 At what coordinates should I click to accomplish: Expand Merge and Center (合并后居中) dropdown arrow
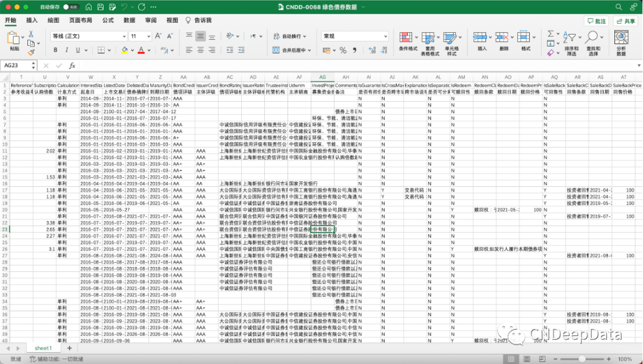(309, 50)
